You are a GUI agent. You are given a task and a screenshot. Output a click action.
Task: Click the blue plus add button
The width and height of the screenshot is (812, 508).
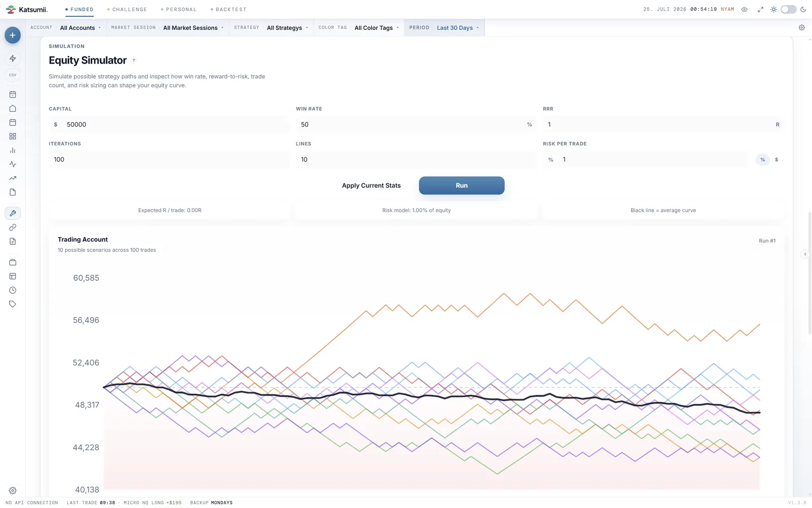click(13, 35)
